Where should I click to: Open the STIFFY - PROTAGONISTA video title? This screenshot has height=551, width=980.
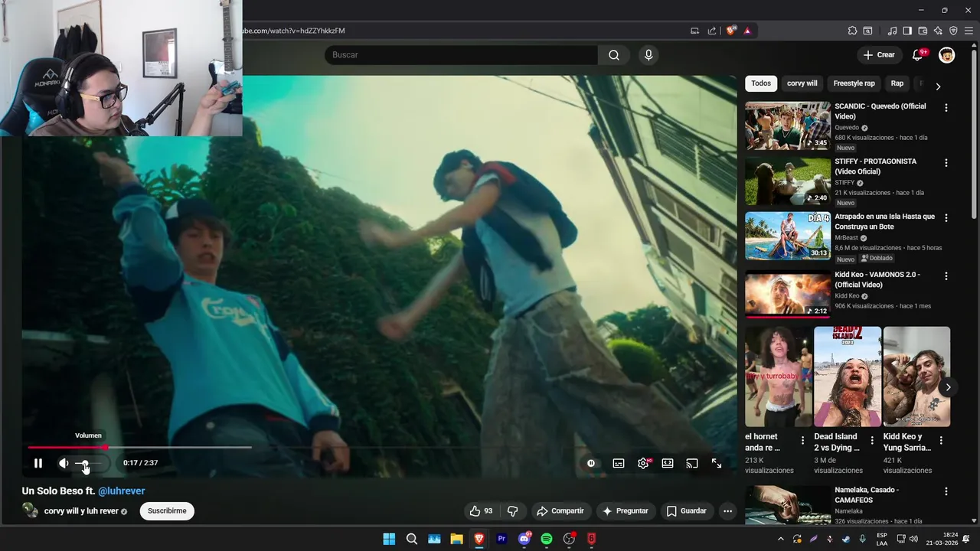pos(875,166)
